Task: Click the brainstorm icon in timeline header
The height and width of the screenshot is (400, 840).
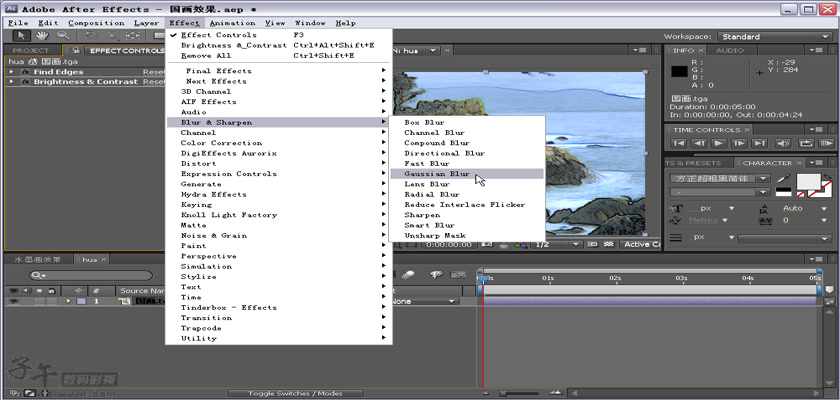Action: 436,275
